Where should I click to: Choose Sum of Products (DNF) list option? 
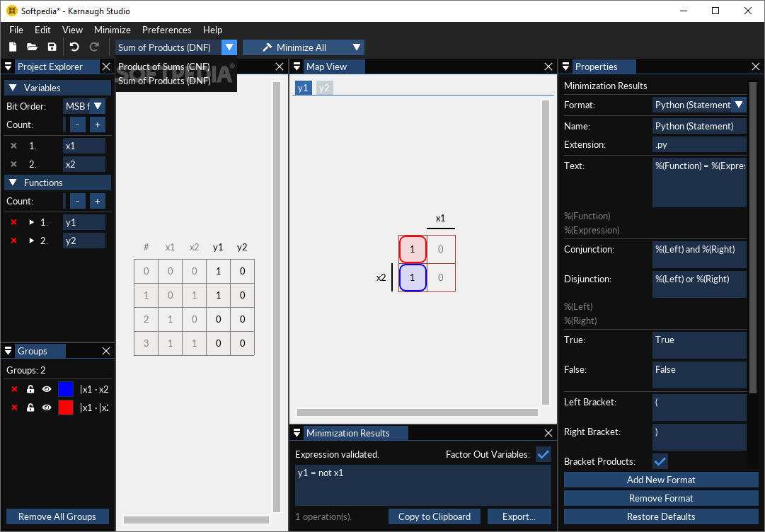click(x=164, y=81)
